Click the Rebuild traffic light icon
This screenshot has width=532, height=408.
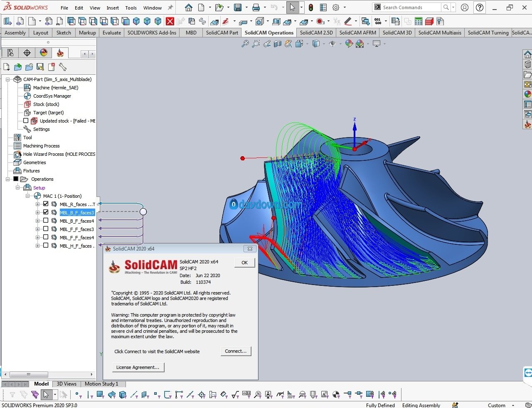pyautogui.click(x=311, y=7)
